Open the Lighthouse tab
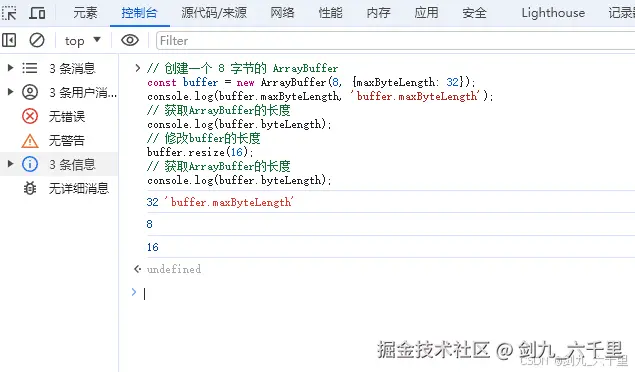 pyautogui.click(x=553, y=13)
